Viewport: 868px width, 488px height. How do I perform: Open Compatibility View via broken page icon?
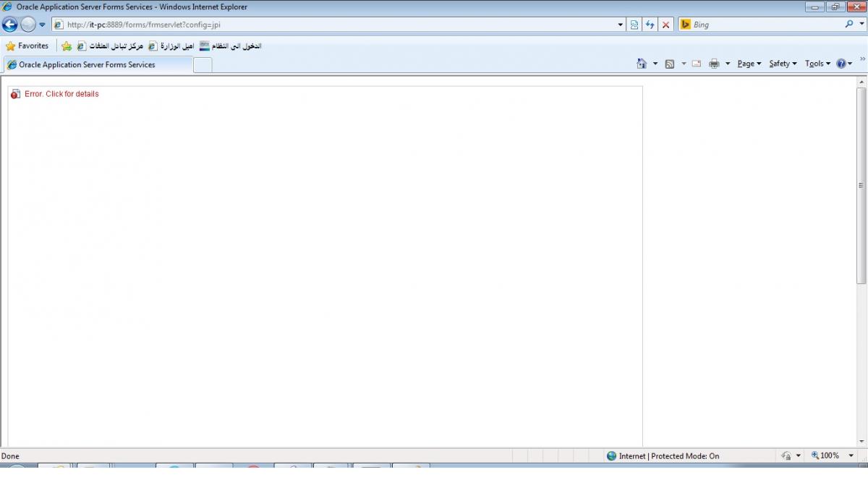click(634, 25)
